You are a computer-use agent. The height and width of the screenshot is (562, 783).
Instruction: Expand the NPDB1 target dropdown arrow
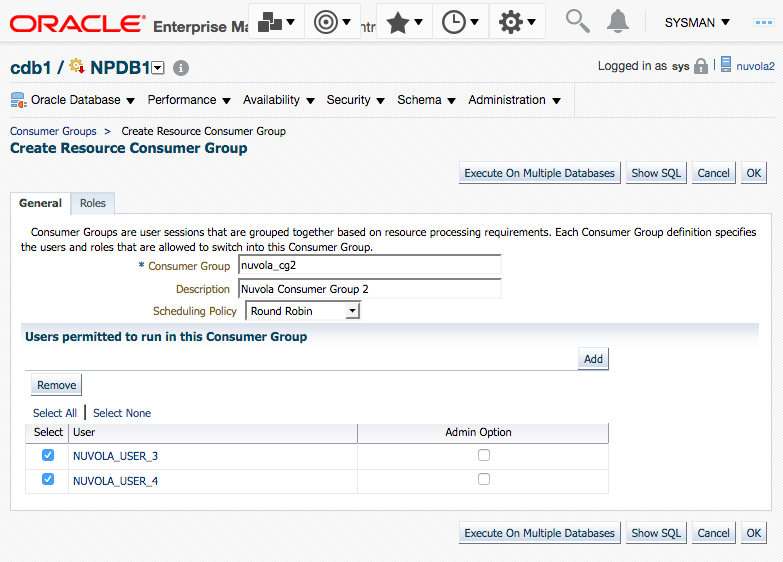[158, 68]
